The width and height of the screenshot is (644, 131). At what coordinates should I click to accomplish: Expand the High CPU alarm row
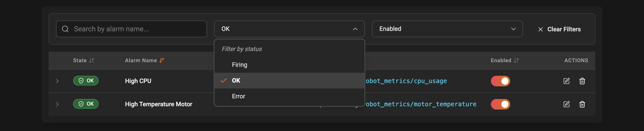(x=57, y=81)
